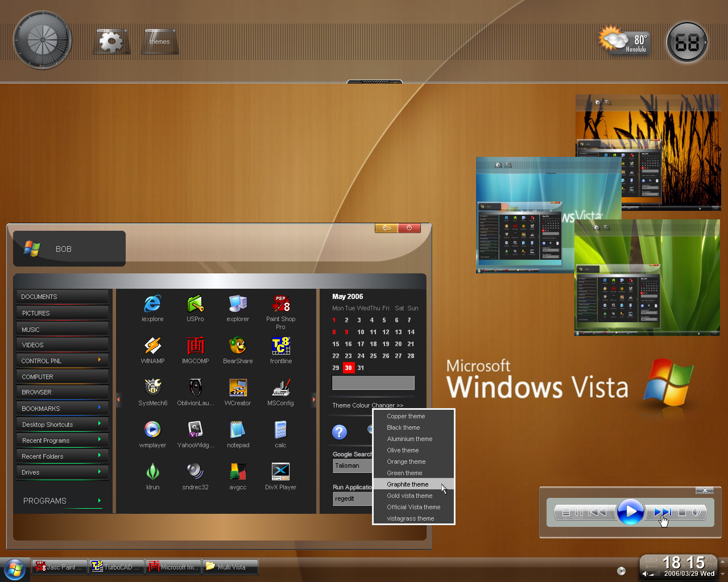
Task: Click the themes button in top bar
Action: 160,41
